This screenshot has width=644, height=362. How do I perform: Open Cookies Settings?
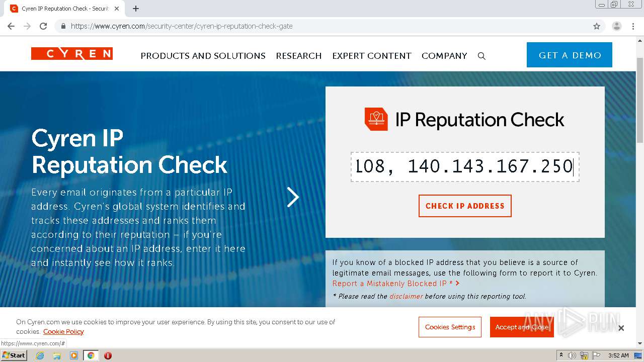tap(450, 327)
